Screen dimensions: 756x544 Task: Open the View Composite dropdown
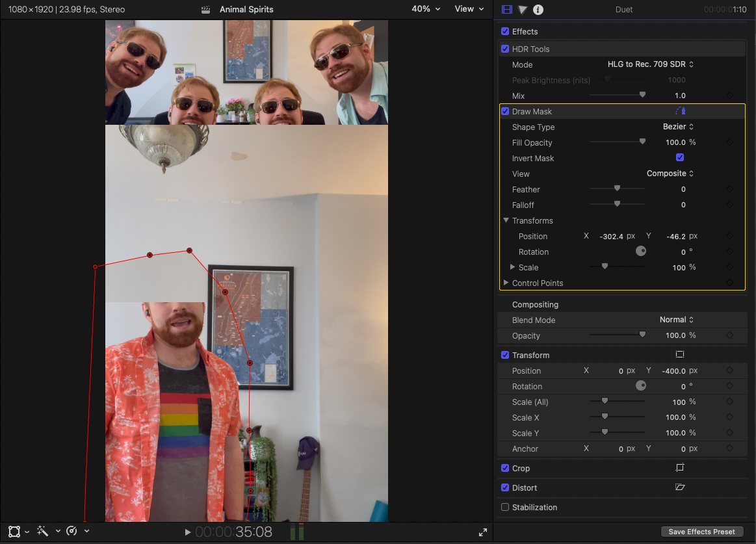click(670, 173)
